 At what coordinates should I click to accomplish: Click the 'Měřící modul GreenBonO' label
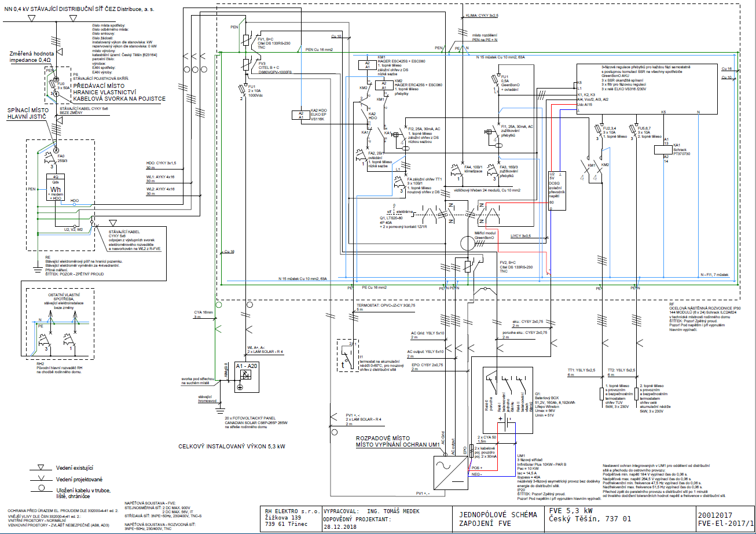484,235
